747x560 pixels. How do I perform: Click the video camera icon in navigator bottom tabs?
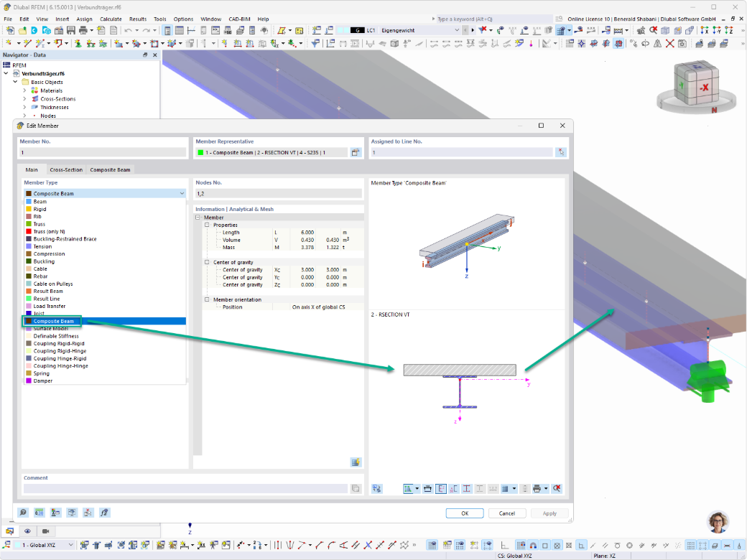tap(46, 531)
